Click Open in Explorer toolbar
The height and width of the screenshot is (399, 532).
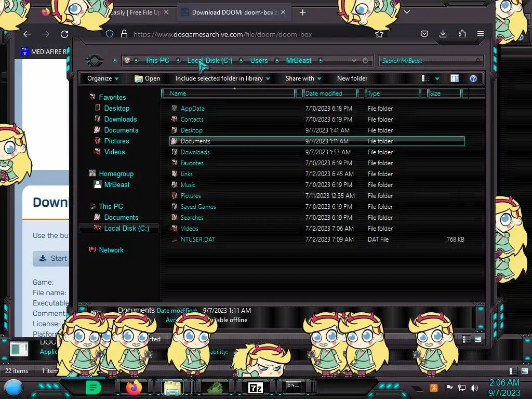147,78
